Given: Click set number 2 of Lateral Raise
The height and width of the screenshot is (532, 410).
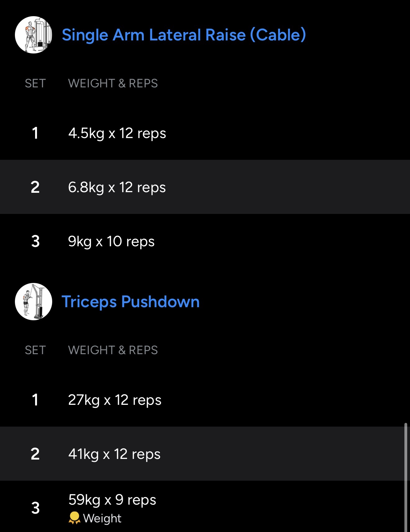Looking at the screenshot, I should (x=35, y=187).
